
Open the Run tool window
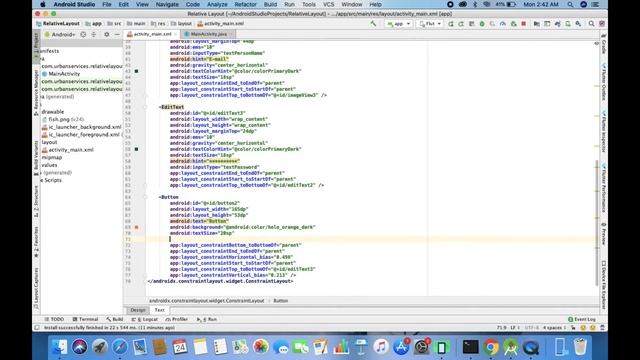pos(207,319)
